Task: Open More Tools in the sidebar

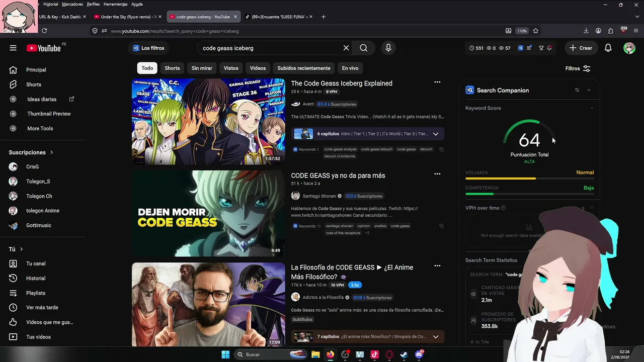Action: point(41,128)
